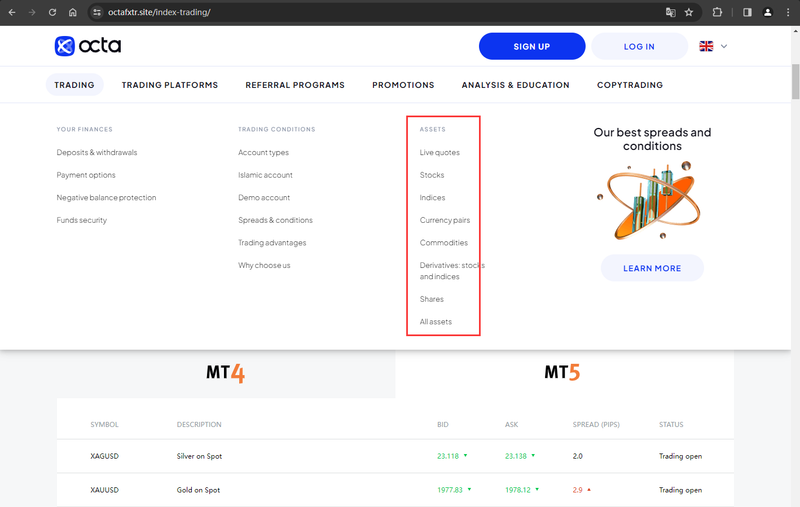Click the DESCRIPTION column header
The image size is (800, 507).
pos(199,424)
